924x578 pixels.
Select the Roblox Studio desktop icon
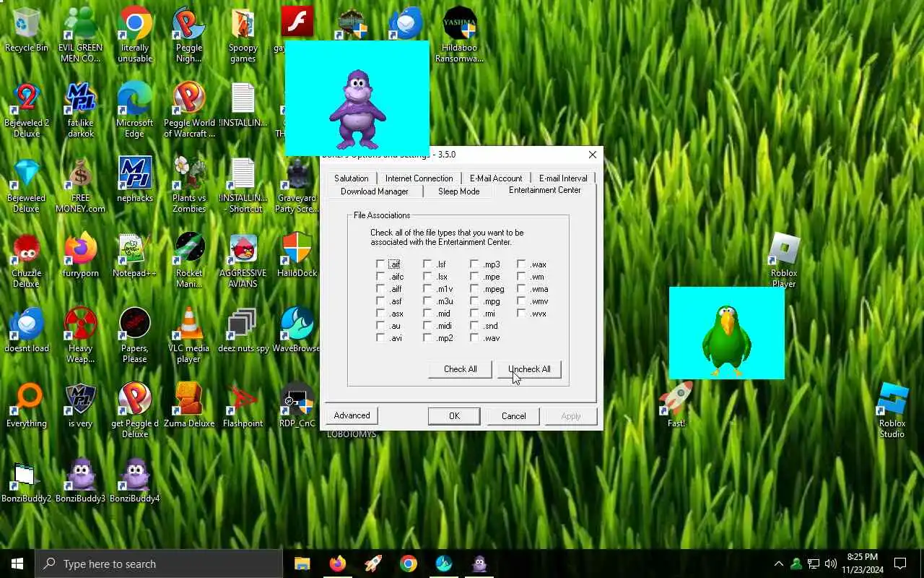tap(892, 409)
